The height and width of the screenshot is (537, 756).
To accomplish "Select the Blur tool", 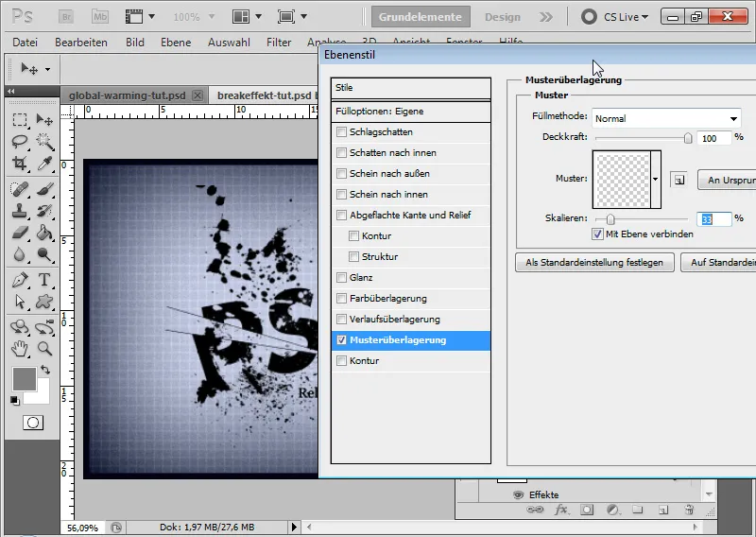I will pyautogui.click(x=20, y=254).
